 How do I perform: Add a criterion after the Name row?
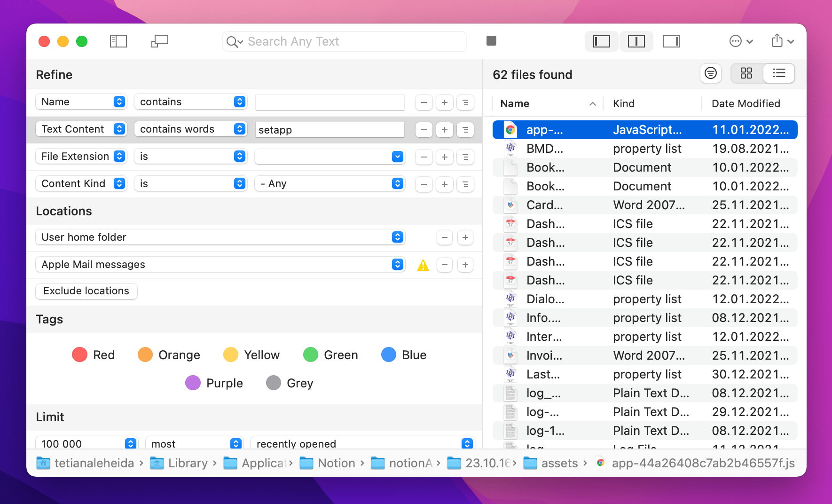(x=445, y=102)
